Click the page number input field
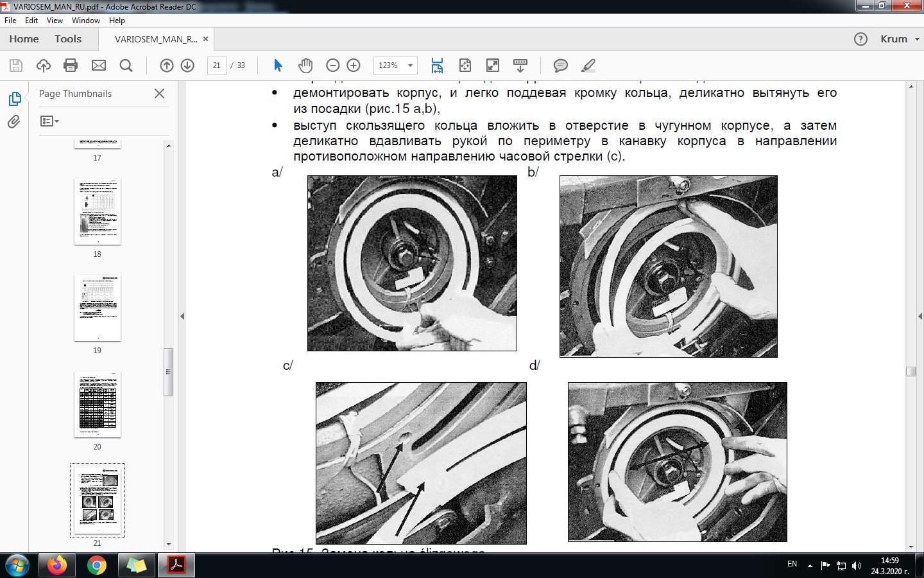924x578 pixels. [x=216, y=66]
